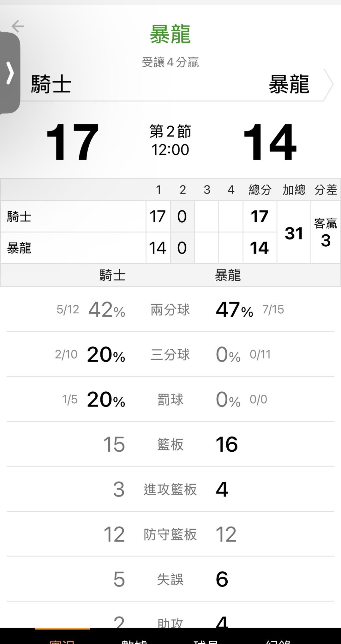This screenshot has width=341, height=644.
Task: Tap the large 騎士 score 17
Action: tap(72, 142)
